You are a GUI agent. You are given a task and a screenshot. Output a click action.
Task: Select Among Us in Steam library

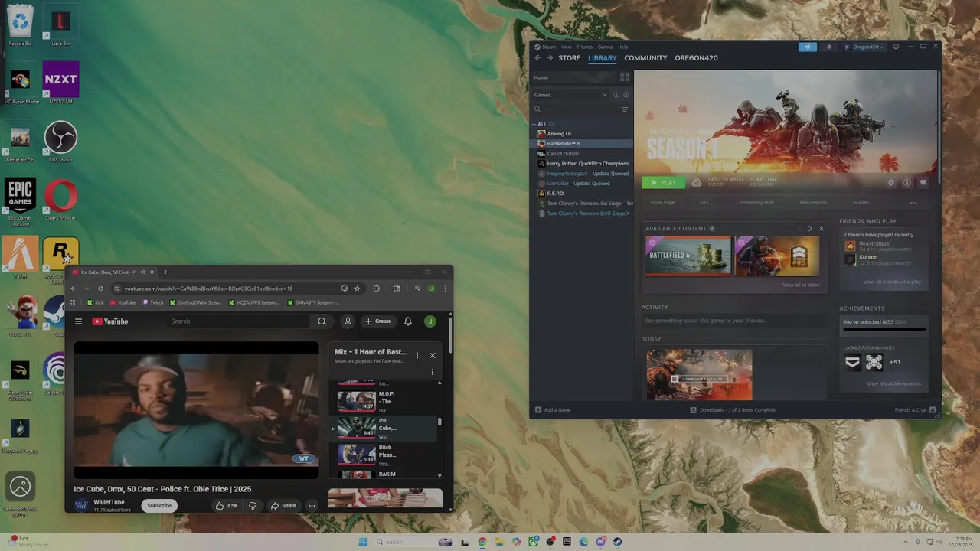[x=559, y=134]
